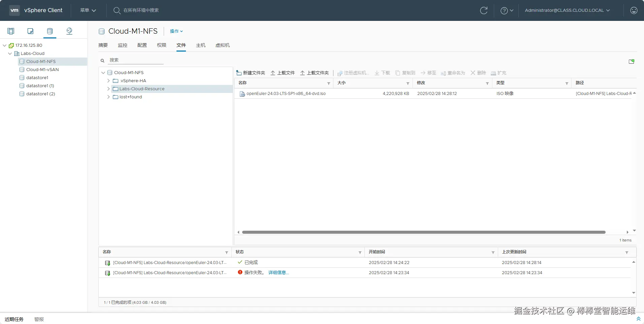
Task: Focus the global search box
Action: 141,10
